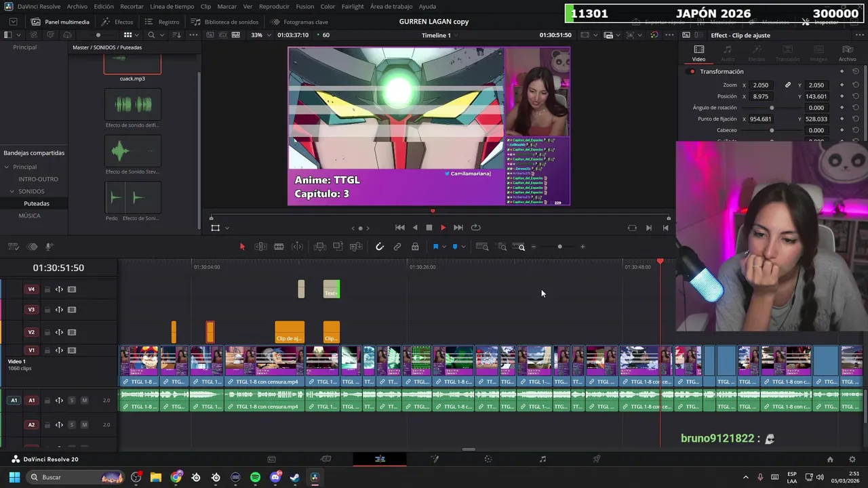This screenshot has height=488, width=868.
Task: Open the Registro panel
Action: [x=162, y=22]
